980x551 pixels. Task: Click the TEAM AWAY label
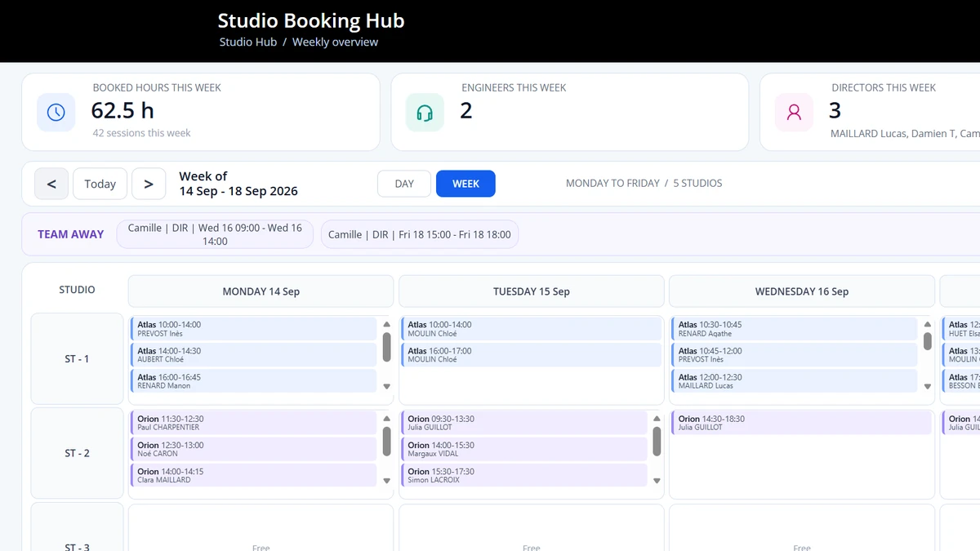[71, 234]
